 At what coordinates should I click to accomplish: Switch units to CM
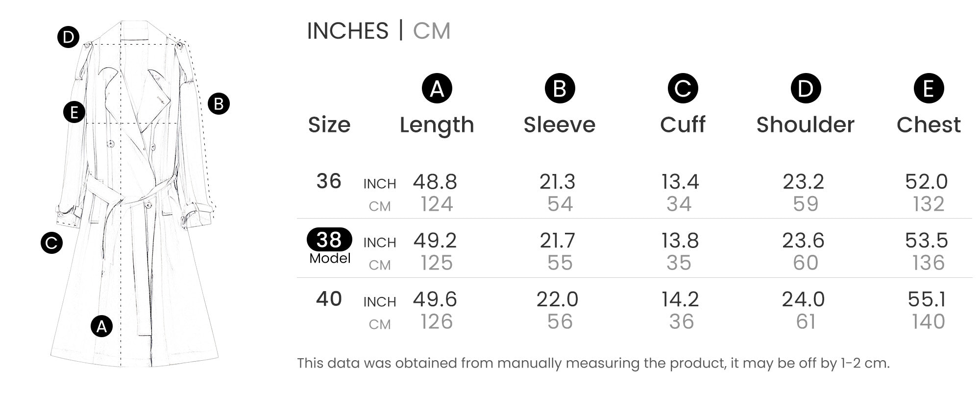pyautogui.click(x=431, y=31)
